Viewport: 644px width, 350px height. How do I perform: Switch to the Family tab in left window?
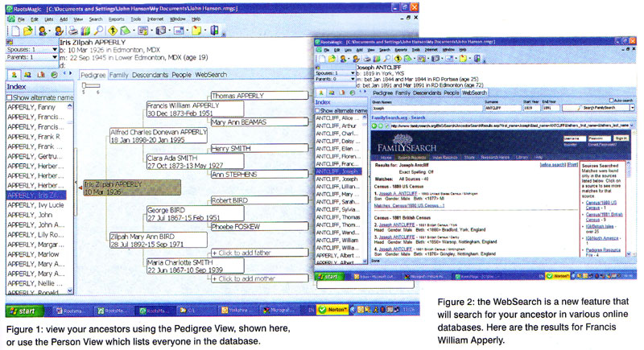[x=118, y=75]
